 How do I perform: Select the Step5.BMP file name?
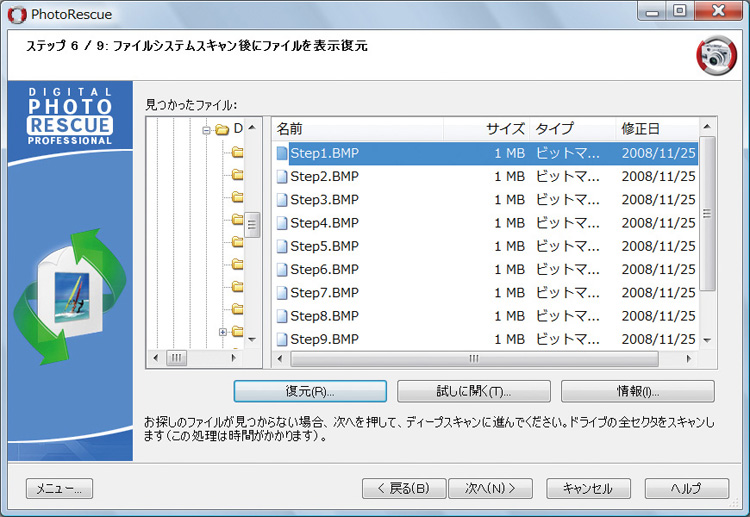[x=324, y=246]
